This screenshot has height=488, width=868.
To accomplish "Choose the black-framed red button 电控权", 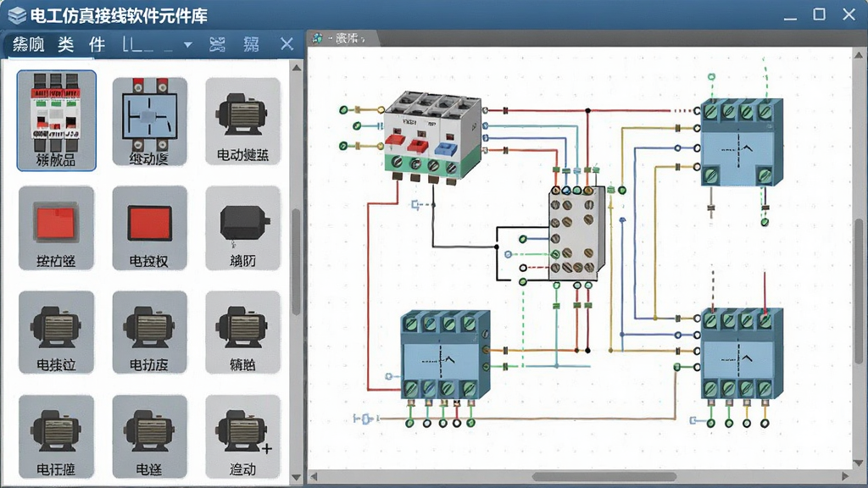I will pyautogui.click(x=149, y=228).
